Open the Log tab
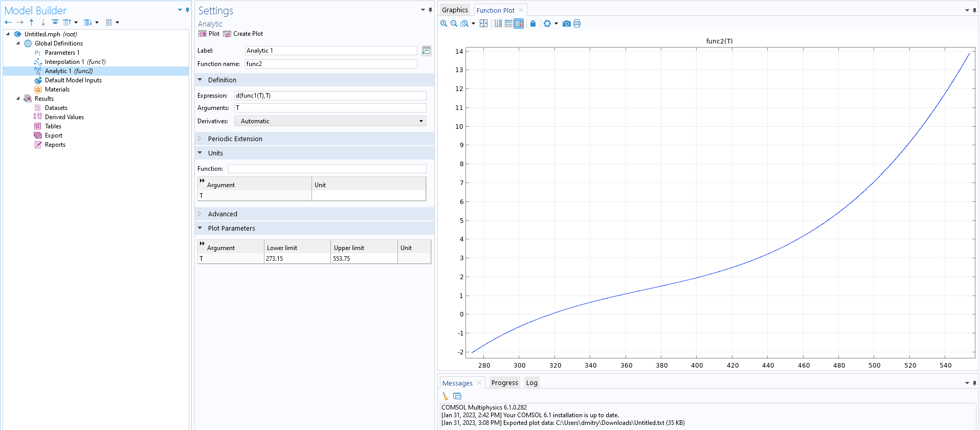Screen dimensions: 980x430 pos(531,383)
